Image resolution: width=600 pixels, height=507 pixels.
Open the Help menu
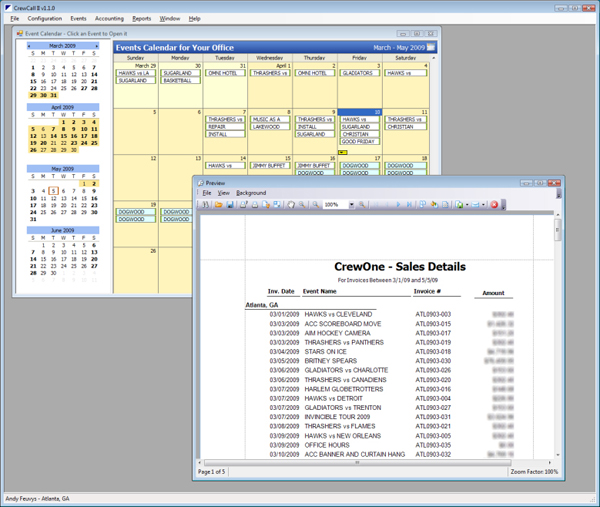pos(194,18)
